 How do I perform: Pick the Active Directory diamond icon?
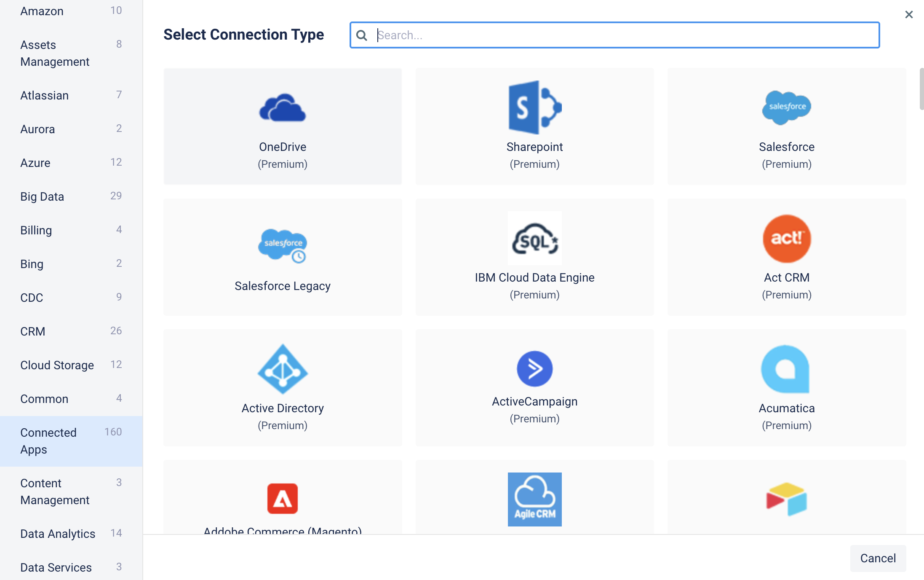click(x=283, y=369)
